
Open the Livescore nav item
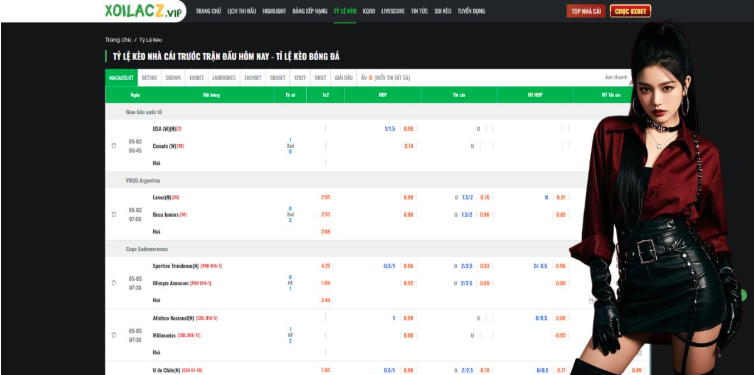click(393, 11)
